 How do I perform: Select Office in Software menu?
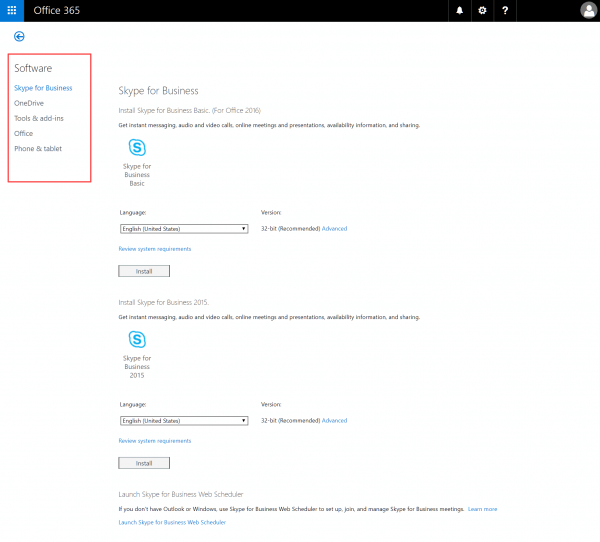[24, 134]
